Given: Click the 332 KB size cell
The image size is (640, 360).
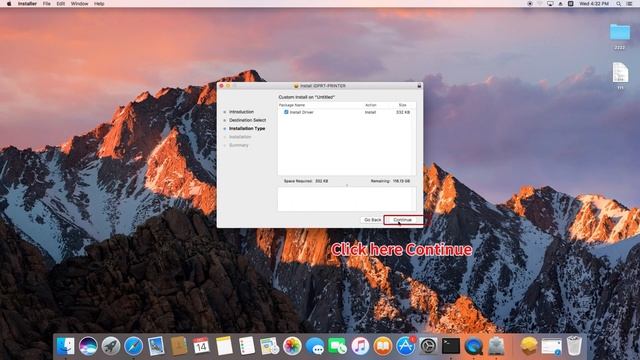Looking at the screenshot, I should 403,112.
